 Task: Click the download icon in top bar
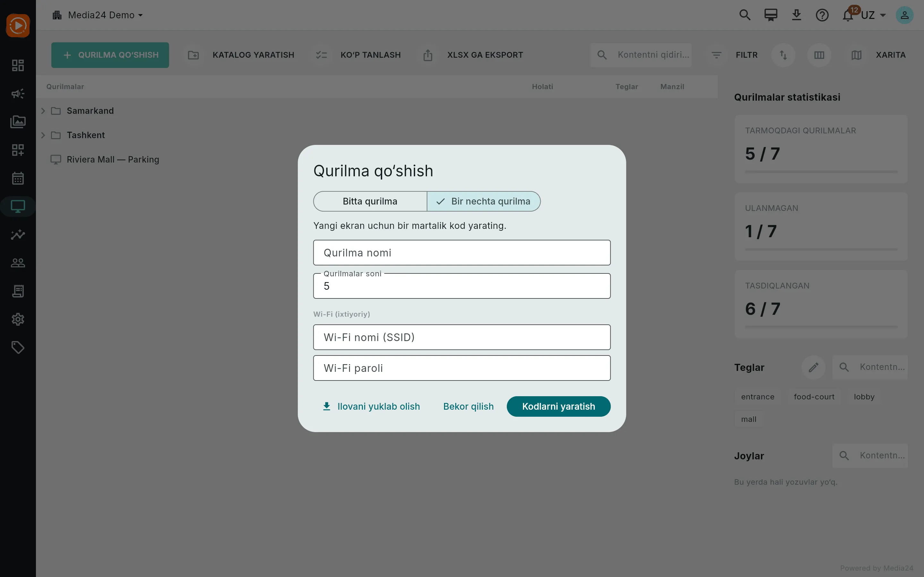coord(796,15)
